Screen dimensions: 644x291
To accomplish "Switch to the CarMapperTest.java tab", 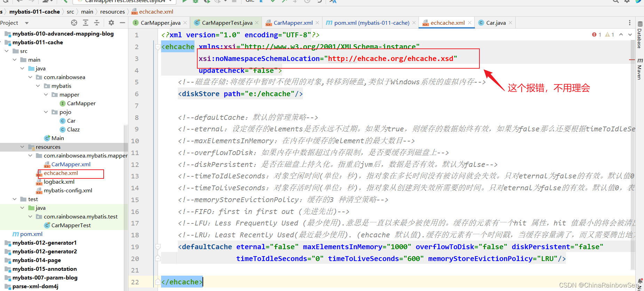I will click(x=226, y=23).
